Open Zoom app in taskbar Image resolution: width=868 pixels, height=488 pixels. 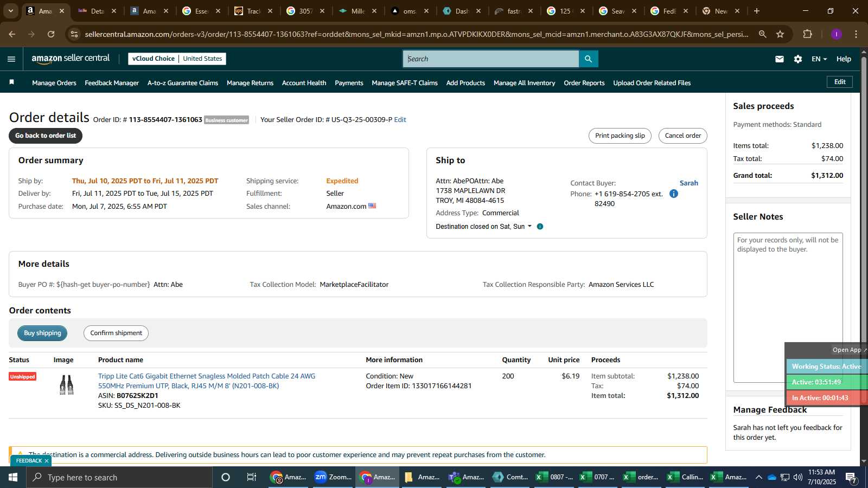click(333, 477)
